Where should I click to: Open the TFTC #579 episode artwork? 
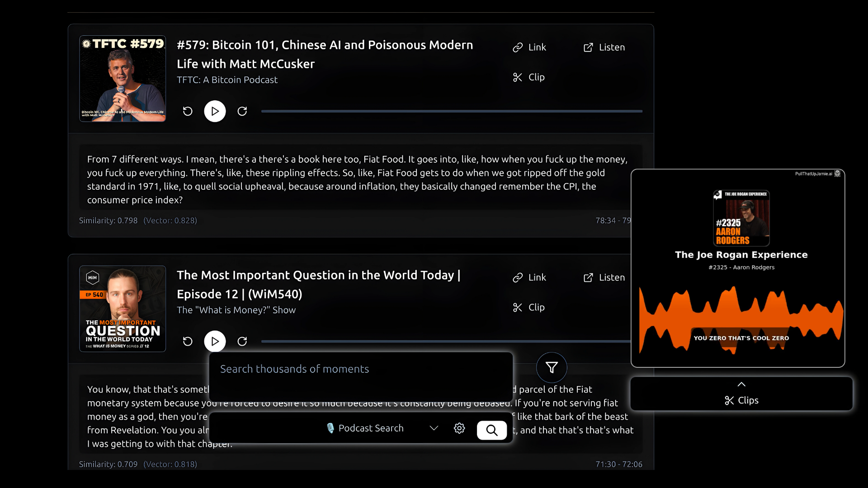(x=123, y=79)
